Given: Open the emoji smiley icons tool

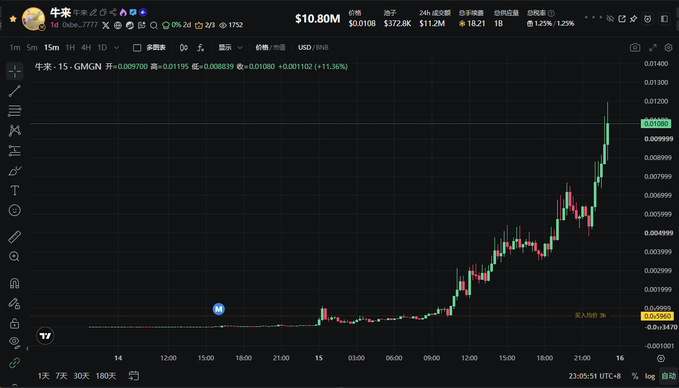Looking at the screenshot, I should (15, 210).
